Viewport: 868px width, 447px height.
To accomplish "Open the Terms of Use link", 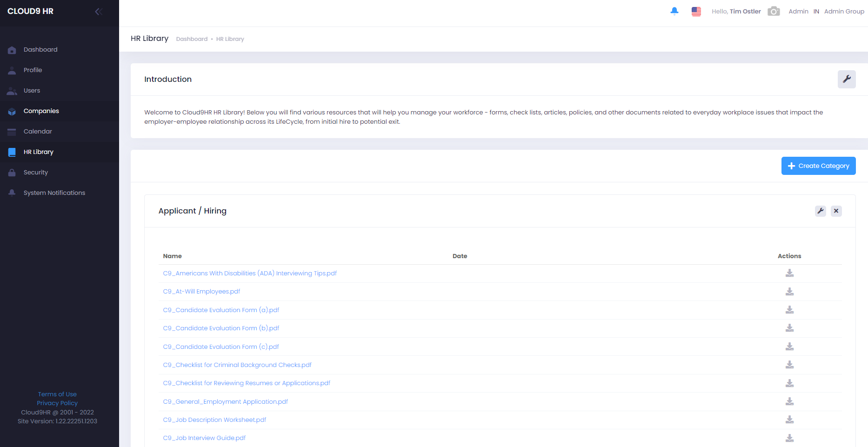I will [x=57, y=394].
